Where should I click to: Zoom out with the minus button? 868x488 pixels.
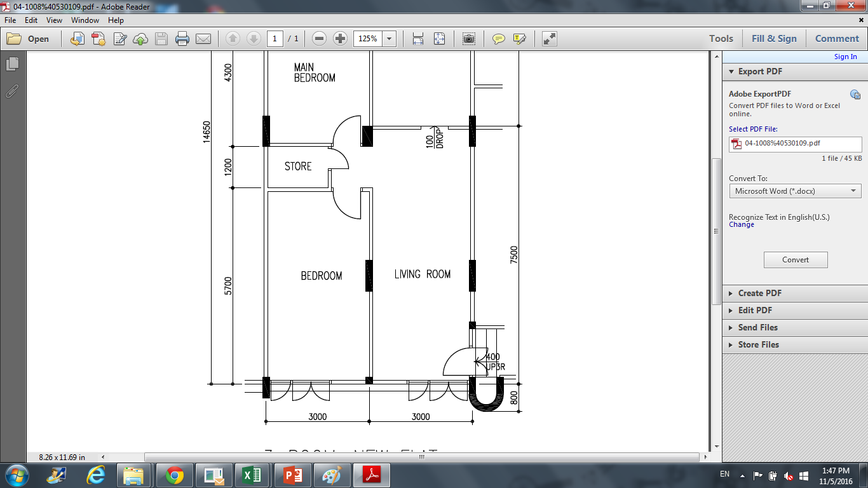(x=320, y=39)
